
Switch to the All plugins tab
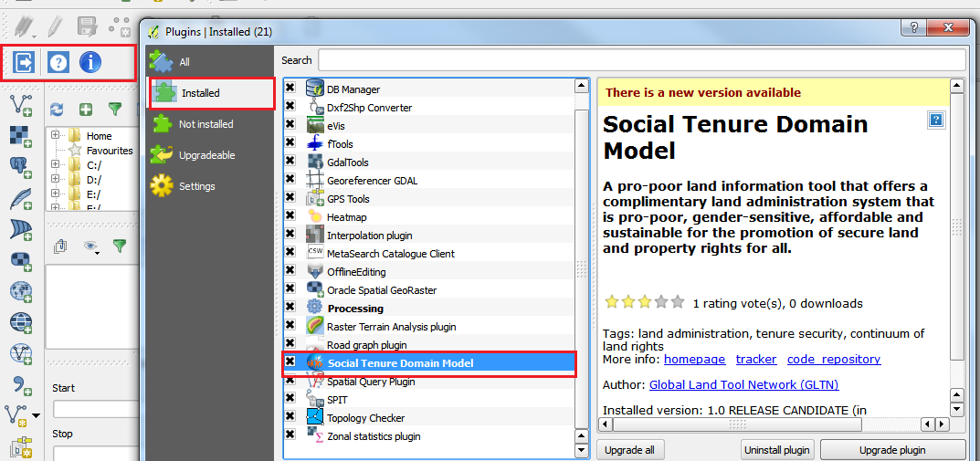pyautogui.click(x=211, y=62)
